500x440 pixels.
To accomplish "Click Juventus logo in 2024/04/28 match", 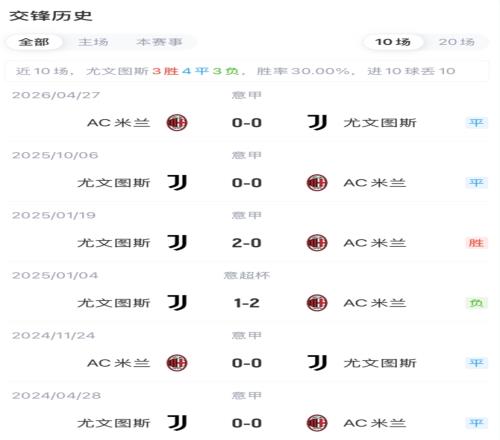I will 177,423.
